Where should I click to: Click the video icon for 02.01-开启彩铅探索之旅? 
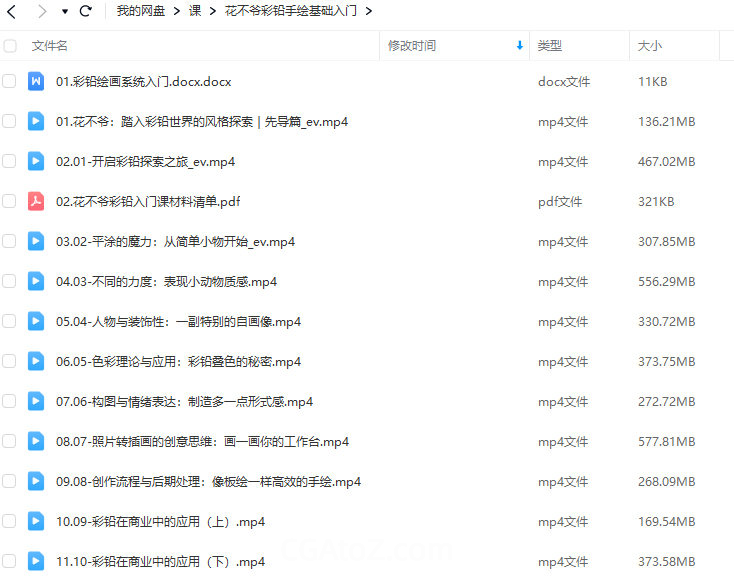tap(36, 161)
